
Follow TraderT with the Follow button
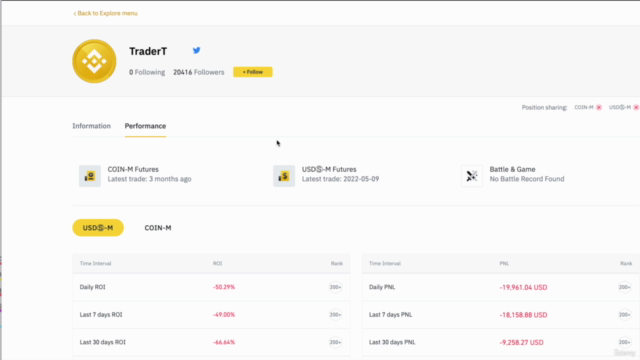tap(253, 72)
